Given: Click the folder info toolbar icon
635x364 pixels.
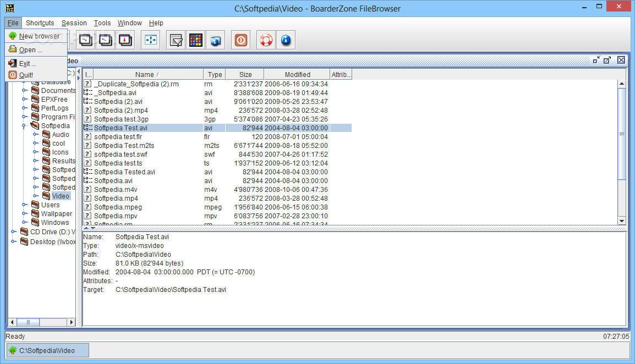Looking at the screenshot, I should coord(216,40).
